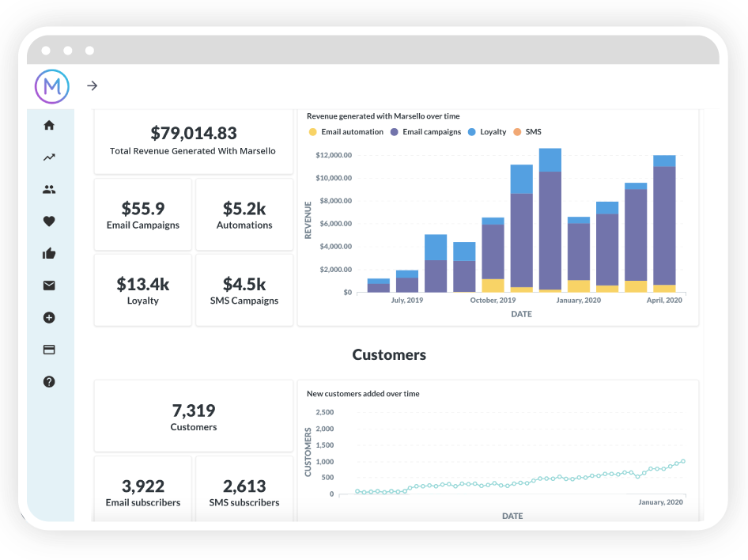
Task: Click the arrow icon beside the Marsello logo
Action: (x=92, y=86)
